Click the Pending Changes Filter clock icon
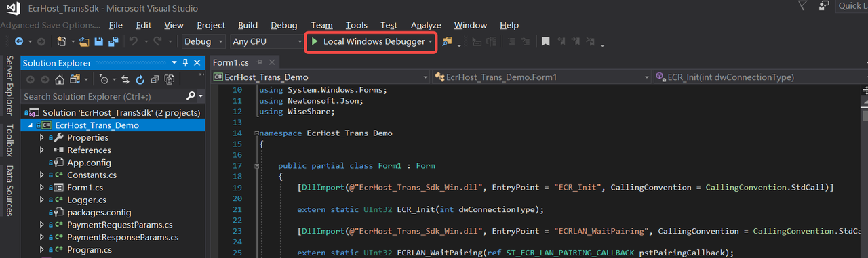Image resolution: width=868 pixels, height=258 pixels. [x=104, y=79]
